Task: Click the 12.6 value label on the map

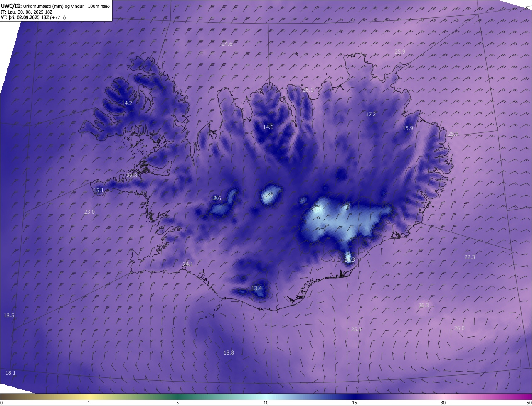Action: 216,198
